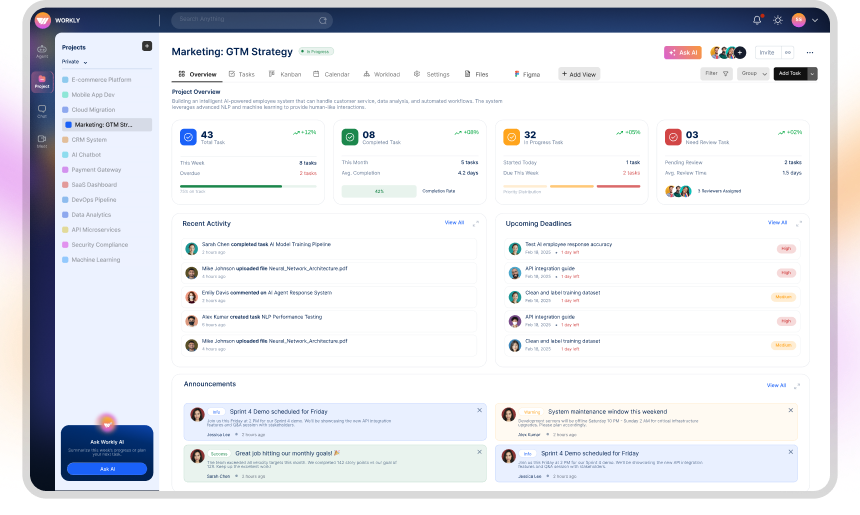This screenshot has height=515, width=860.
Task: Click View All in Upcoming Deadlines
Action: pos(777,222)
